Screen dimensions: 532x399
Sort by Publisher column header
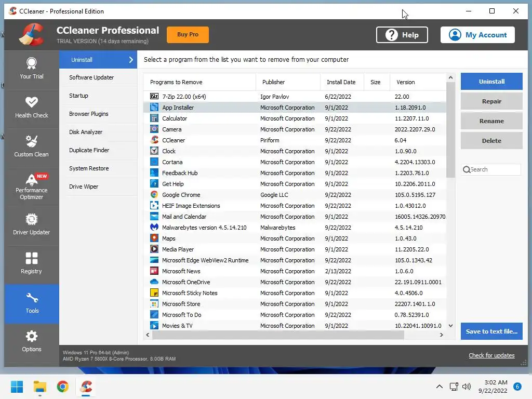tap(288, 82)
